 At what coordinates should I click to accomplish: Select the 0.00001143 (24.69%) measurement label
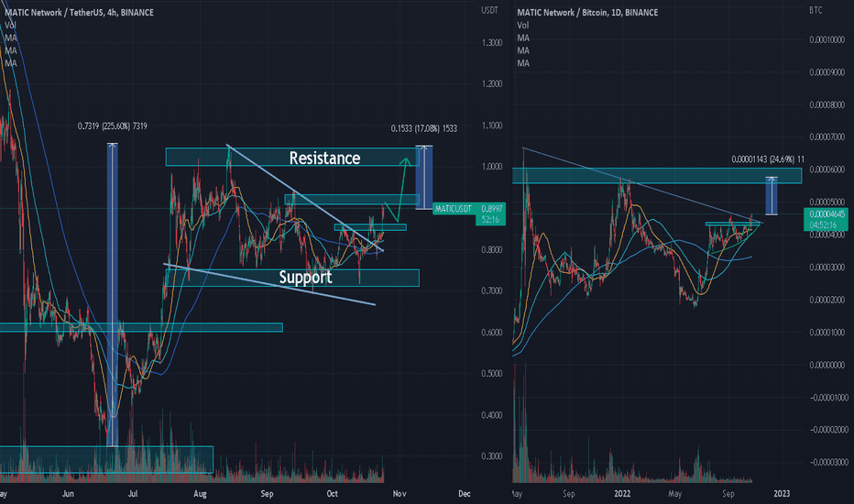767,159
